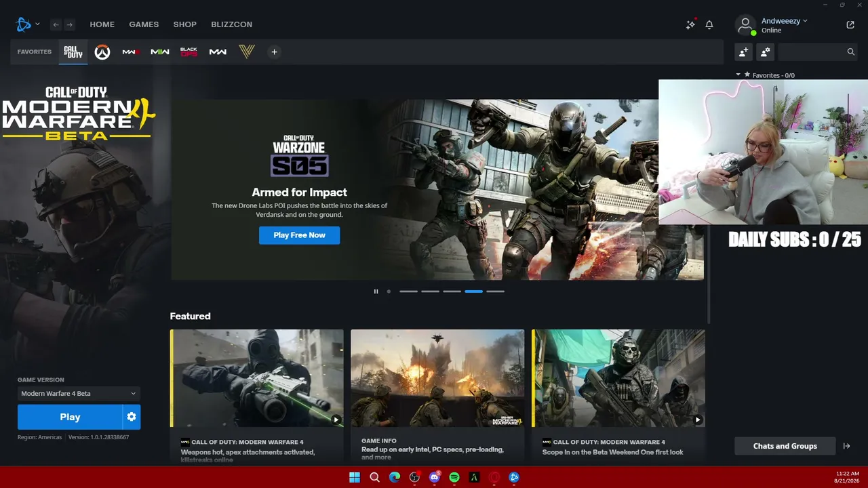Collapse the social sidebar arrow
Image resolution: width=868 pixels, height=488 pixels.
pyautogui.click(x=846, y=446)
